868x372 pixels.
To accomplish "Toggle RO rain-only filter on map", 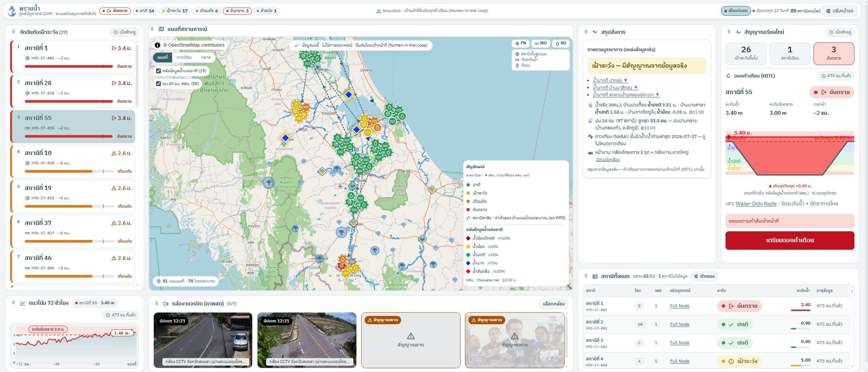I will point(560,43).
